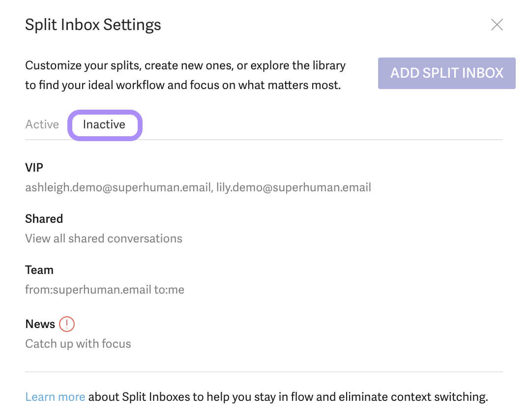
Task: Click the Split Inbox Settings dialog title
Action: [x=93, y=25]
